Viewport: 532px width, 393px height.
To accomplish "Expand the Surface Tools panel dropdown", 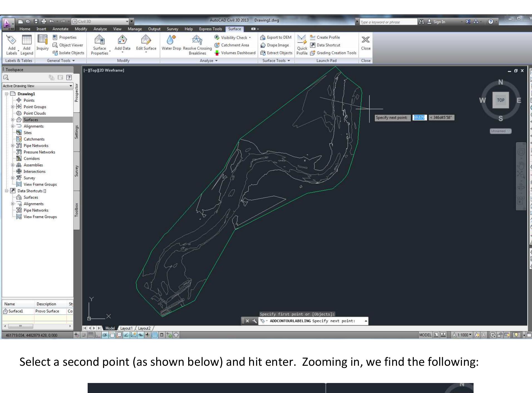I will coord(276,61).
